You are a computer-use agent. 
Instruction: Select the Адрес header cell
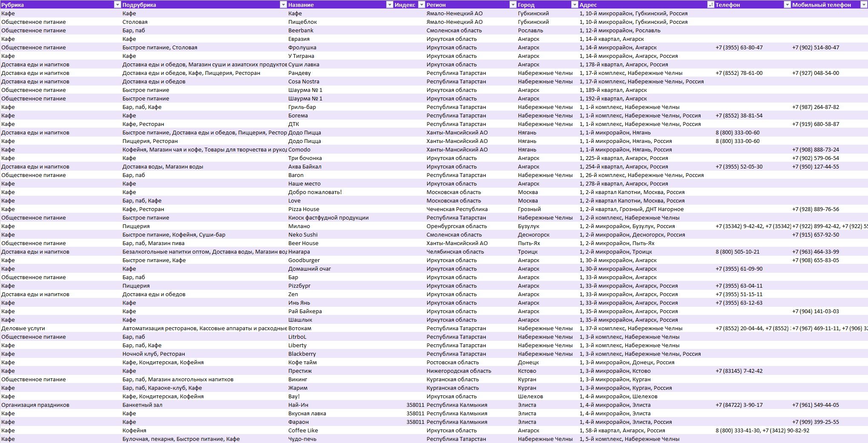coord(646,5)
